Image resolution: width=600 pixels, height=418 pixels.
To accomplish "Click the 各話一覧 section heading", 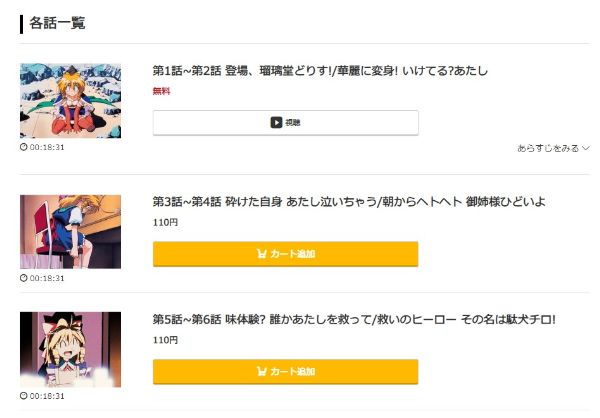I will pos(57,23).
